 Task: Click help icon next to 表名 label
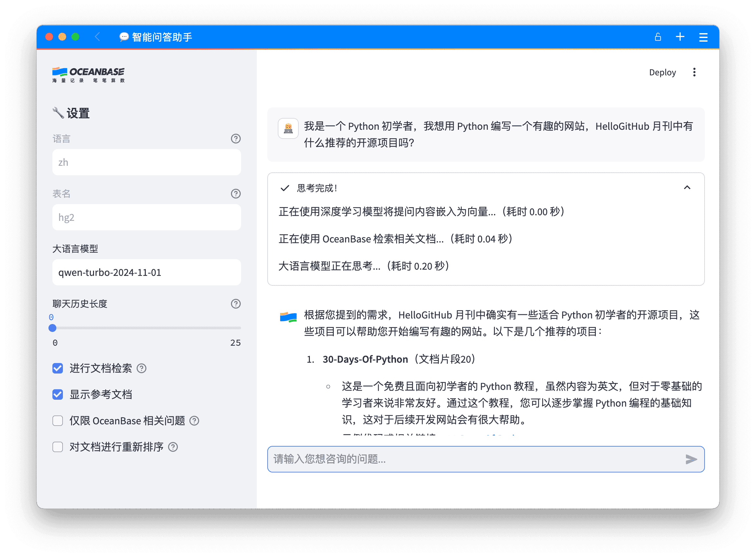tap(236, 194)
